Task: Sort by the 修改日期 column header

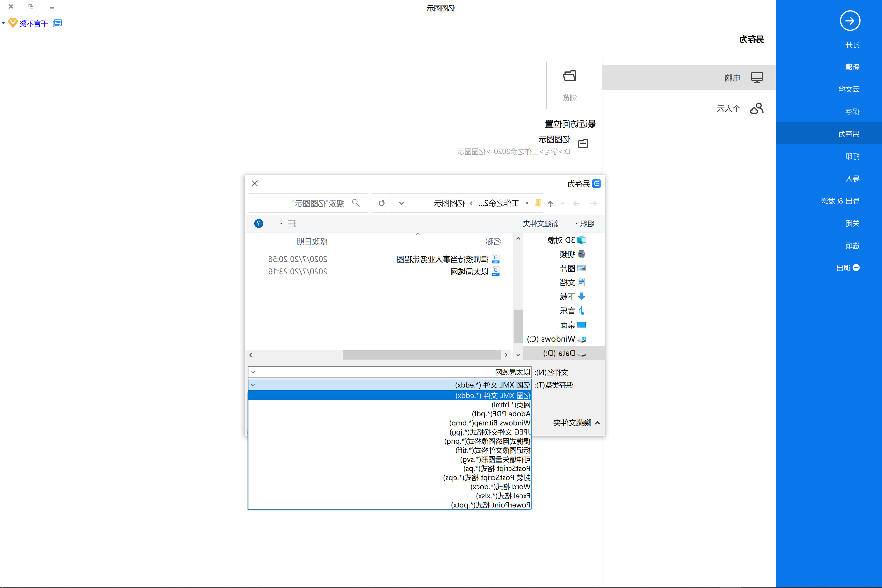Action: point(312,241)
